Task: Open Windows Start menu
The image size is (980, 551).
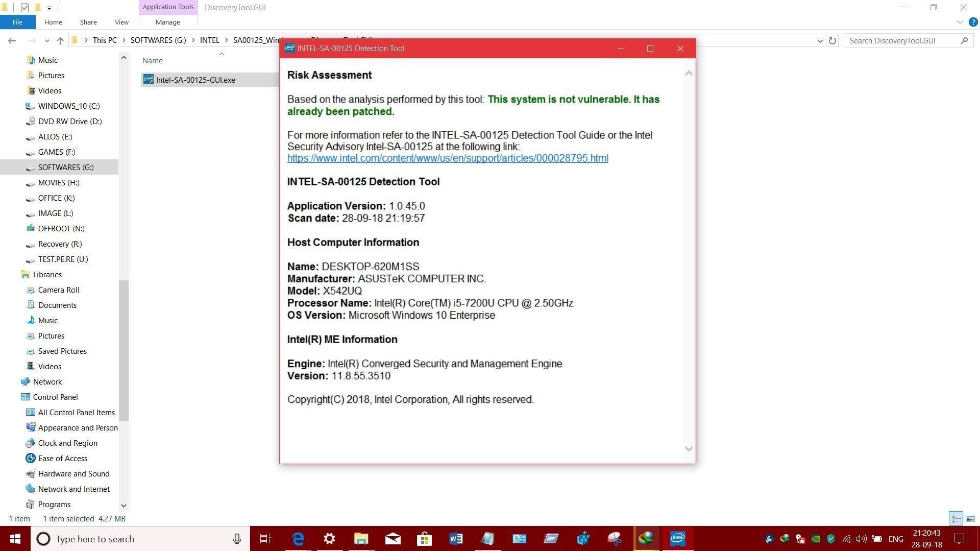Action: tap(15, 539)
